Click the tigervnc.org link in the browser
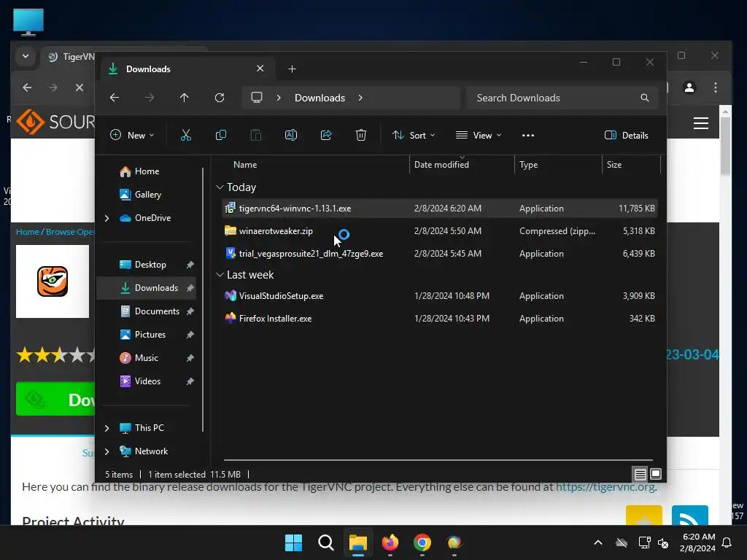Image resolution: width=747 pixels, height=560 pixels. (606, 487)
